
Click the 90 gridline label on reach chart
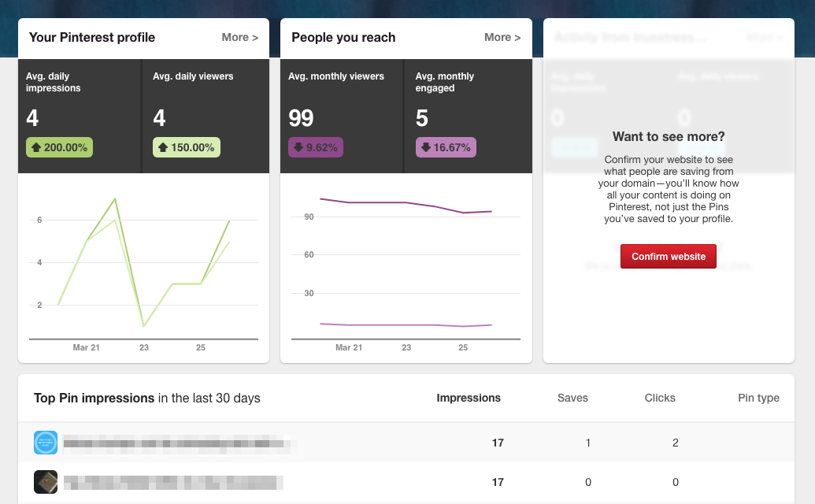pos(309,217)
